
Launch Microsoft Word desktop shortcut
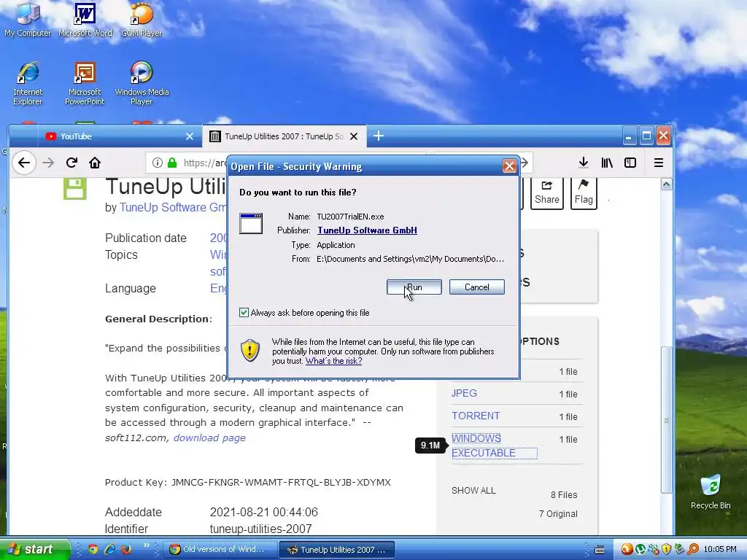(85, 20)
